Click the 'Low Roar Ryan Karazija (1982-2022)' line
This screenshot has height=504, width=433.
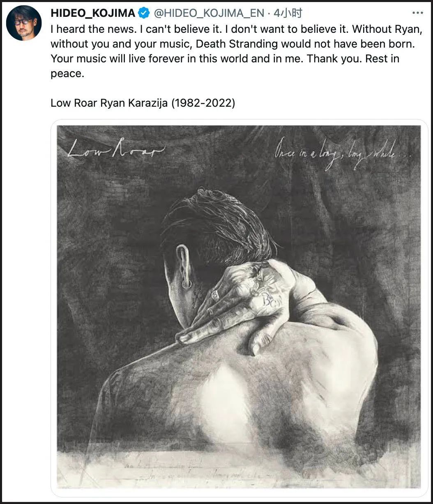(143, 103)
